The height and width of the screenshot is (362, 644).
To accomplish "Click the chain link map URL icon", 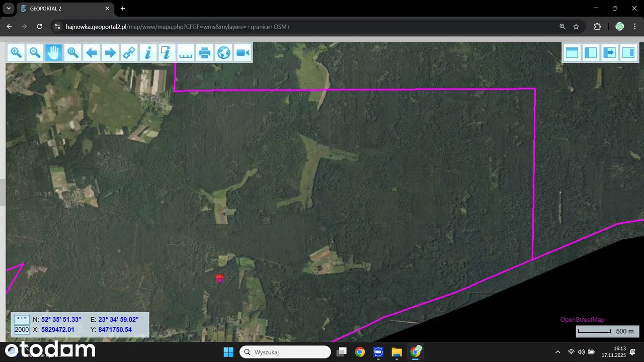I will [129, 52].
